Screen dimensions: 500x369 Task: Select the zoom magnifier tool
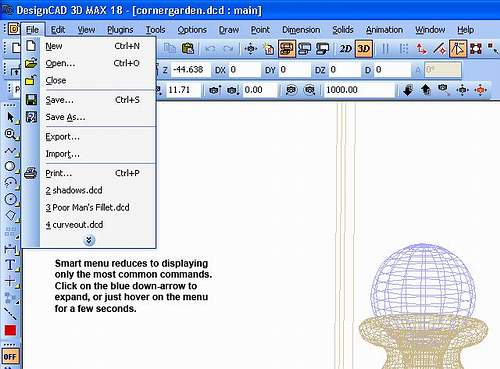coord(10,134)
